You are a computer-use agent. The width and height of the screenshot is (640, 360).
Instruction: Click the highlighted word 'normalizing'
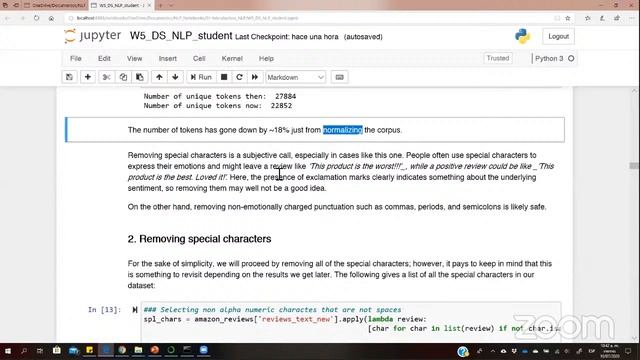coord(342,130)
